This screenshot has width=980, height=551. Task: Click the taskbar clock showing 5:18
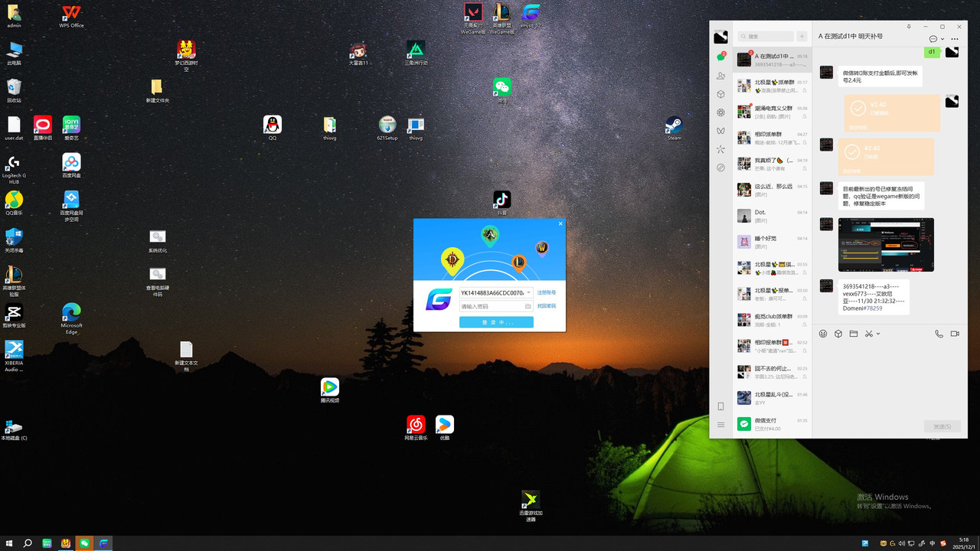(963, 543)
